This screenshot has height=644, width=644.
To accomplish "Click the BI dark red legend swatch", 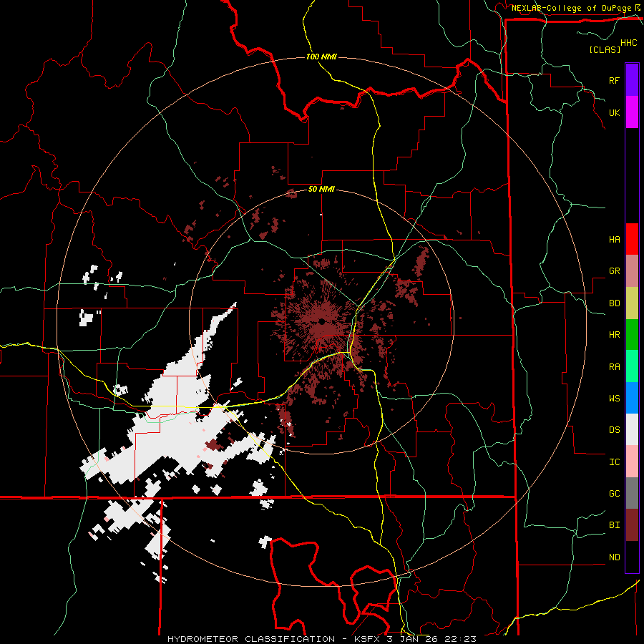I will pos(632,525).
